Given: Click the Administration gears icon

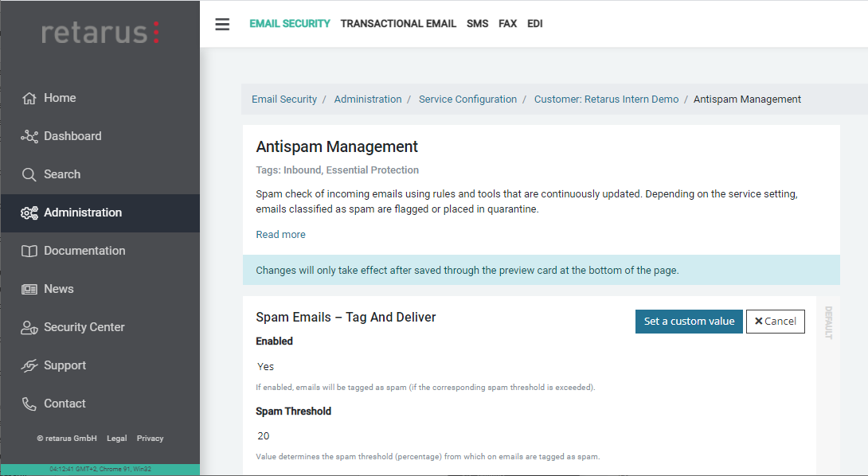Looking at the screenshot, I should coord(29,213).
